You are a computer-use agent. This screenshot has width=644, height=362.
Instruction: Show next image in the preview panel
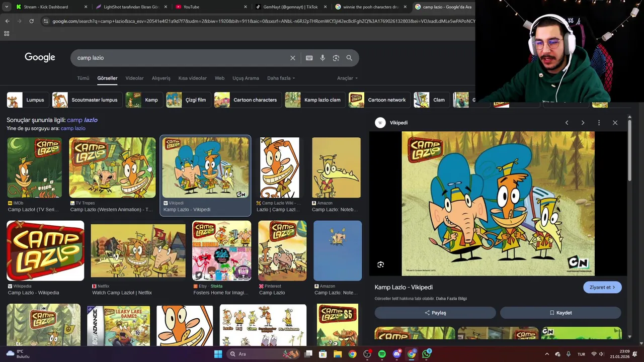583,123
